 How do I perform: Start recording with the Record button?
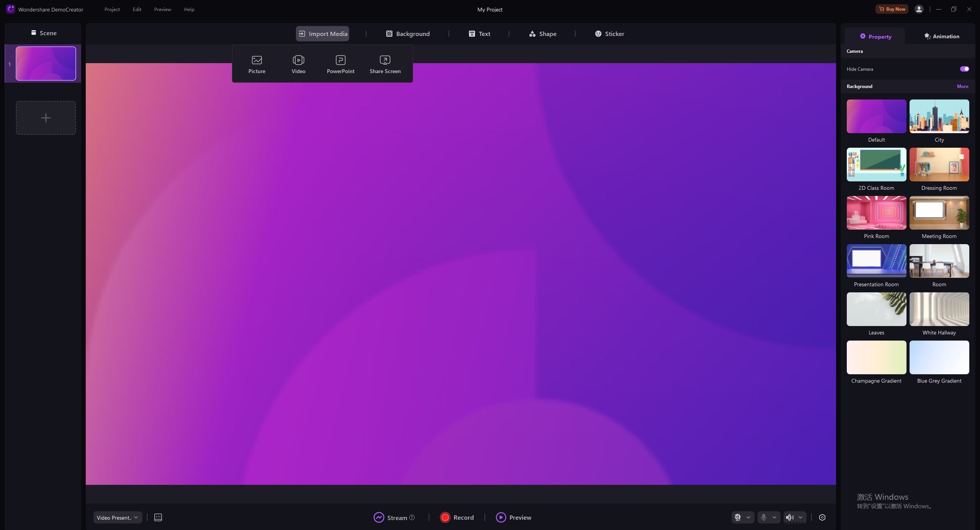click(457, 517)
